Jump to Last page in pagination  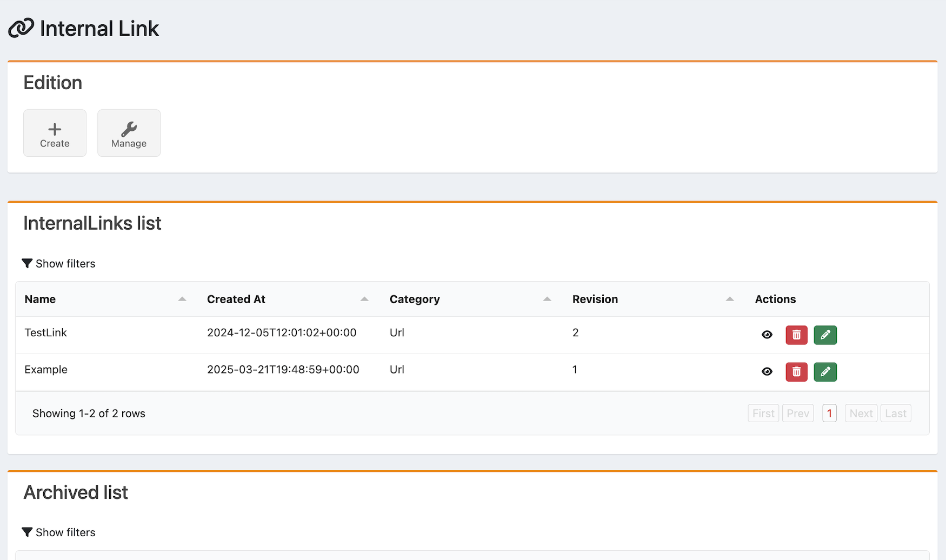896,414
